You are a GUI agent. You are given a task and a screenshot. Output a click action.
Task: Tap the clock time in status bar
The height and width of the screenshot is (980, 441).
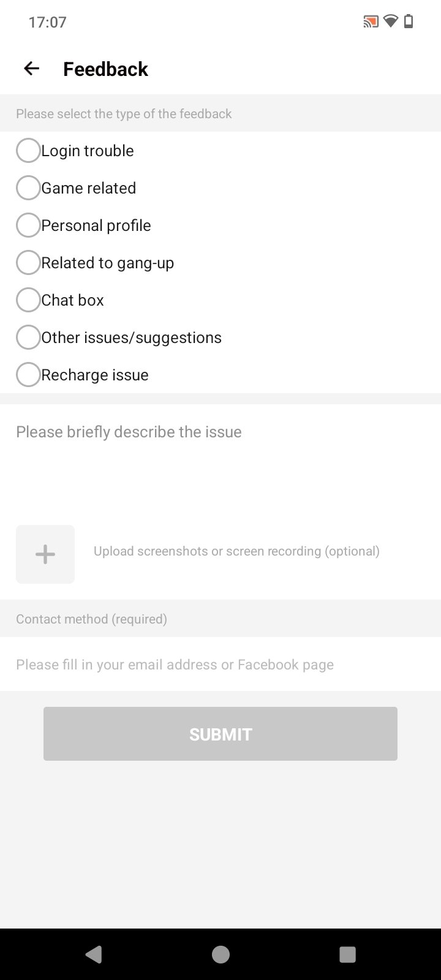click(x=47, y=23)
